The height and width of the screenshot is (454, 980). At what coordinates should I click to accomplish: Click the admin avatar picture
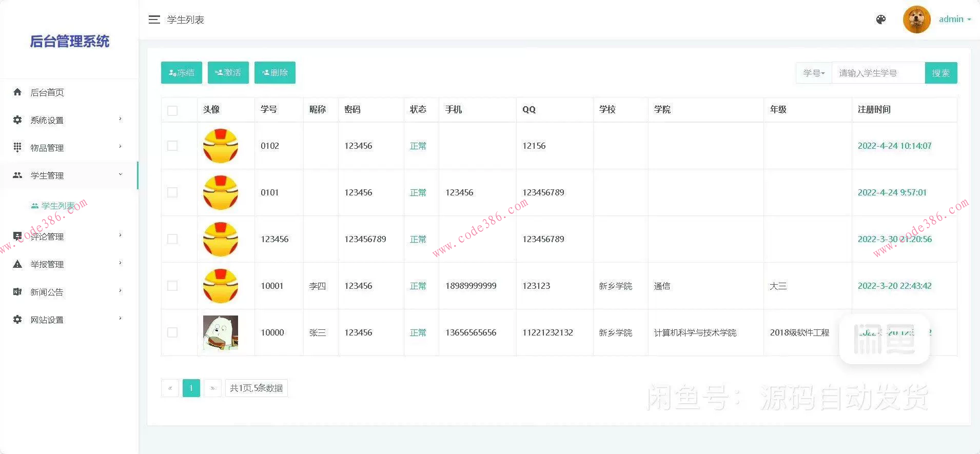click(x=916, y=19)
